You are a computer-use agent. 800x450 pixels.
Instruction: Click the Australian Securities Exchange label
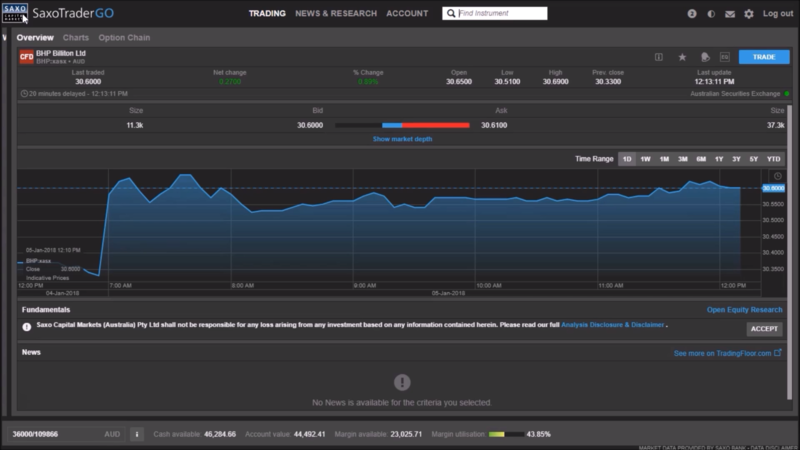click(x=735, y=94)
